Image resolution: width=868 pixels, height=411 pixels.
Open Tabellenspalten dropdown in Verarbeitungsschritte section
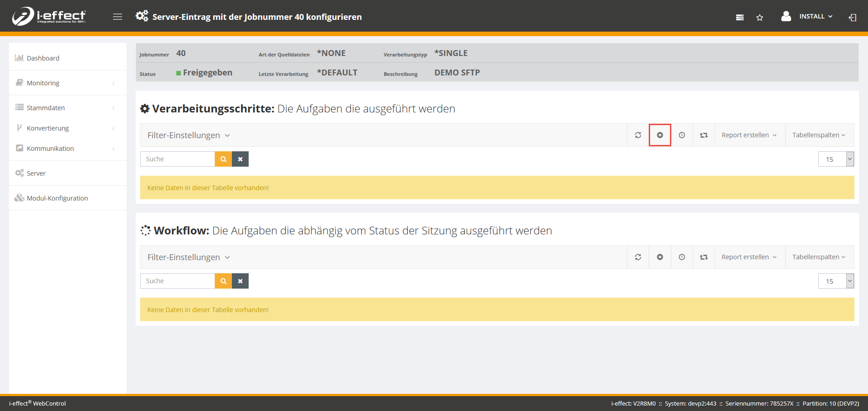pyautogui.click(x=818, y=135)
